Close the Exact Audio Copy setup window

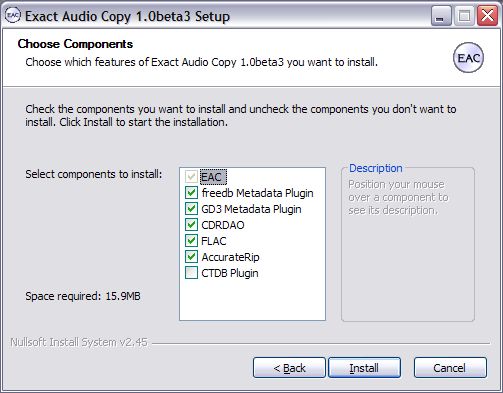pos(488,16)
